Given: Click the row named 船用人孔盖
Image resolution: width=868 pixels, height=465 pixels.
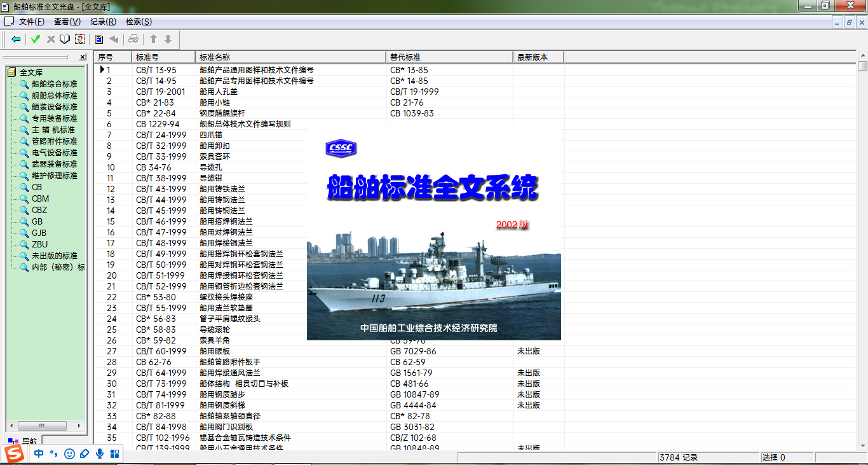Looking at the screenshot, I should point(475,92).
